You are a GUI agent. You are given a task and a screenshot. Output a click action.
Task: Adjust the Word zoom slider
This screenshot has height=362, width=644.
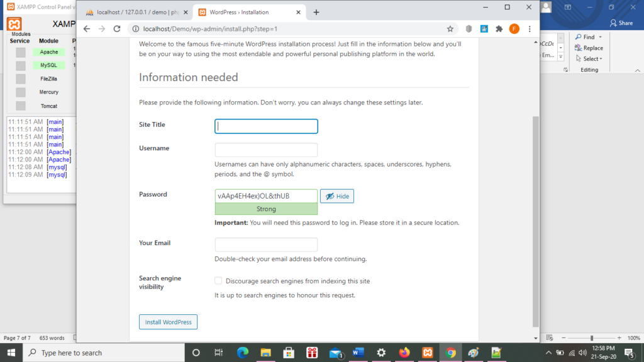point(592,337)
